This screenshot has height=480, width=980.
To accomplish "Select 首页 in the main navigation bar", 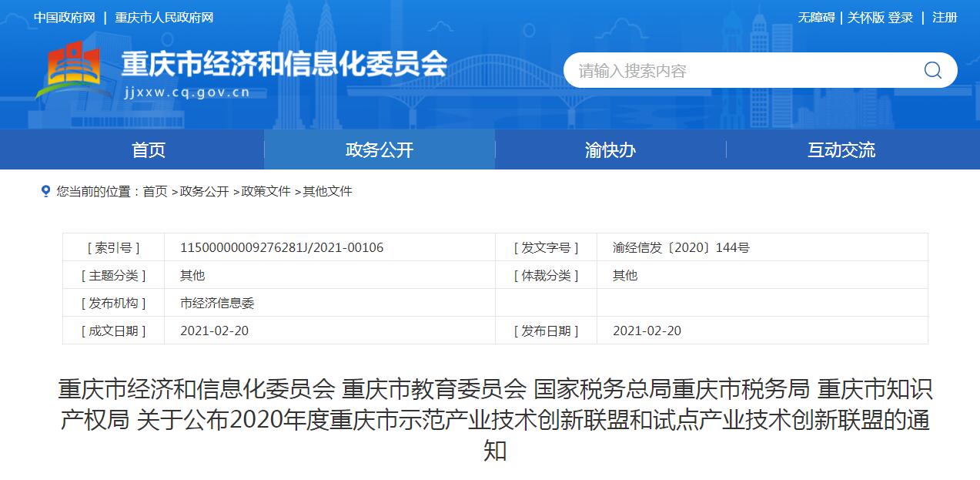I will (x=149, y=149).
